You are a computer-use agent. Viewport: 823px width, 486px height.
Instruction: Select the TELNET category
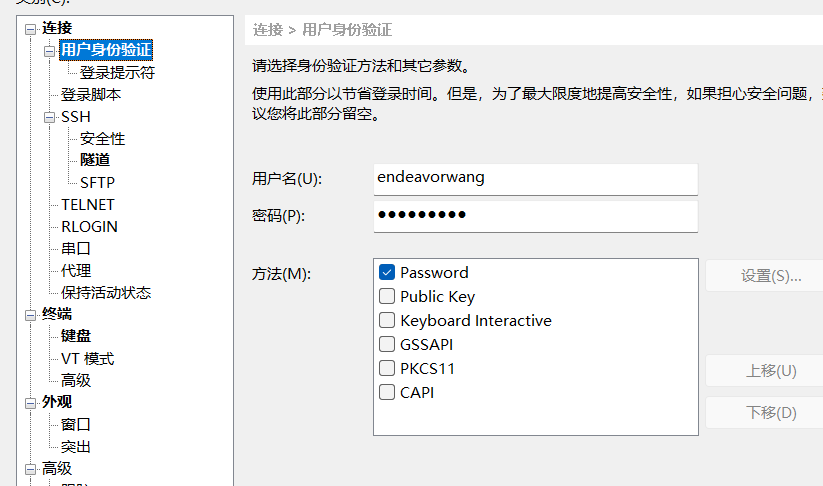click(88, 204)
